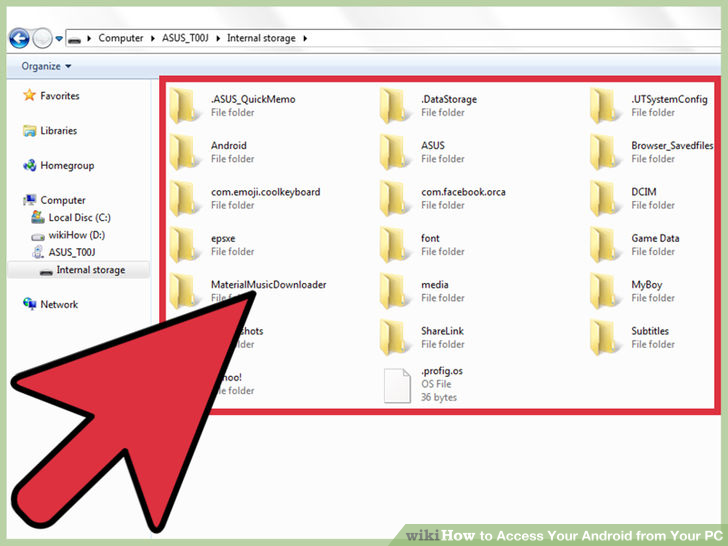Select the com.facebook.orca folder icon

[394, 199]
